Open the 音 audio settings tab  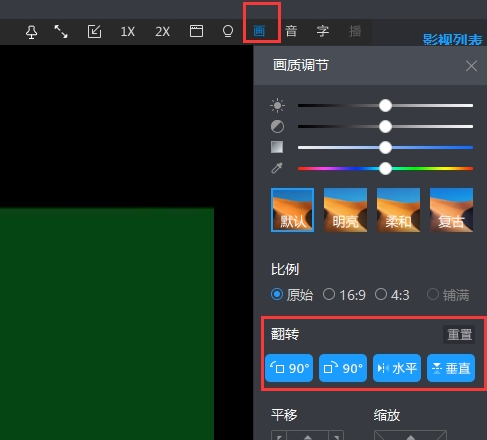point(291,31)
